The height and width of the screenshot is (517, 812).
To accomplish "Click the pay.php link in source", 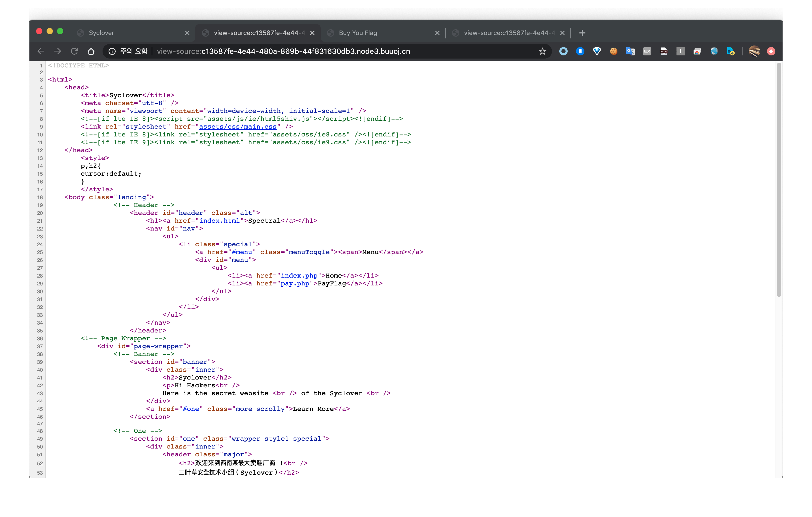I will [295, 283].
